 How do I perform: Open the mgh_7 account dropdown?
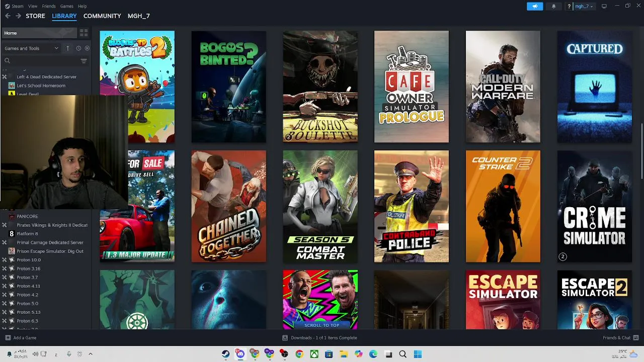584,6
